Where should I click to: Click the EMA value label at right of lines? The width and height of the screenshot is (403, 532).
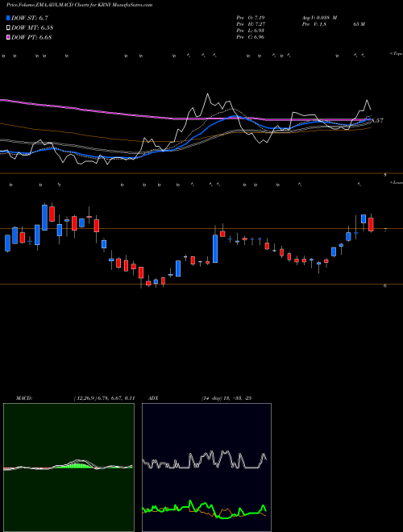click(x=377, y=120)
